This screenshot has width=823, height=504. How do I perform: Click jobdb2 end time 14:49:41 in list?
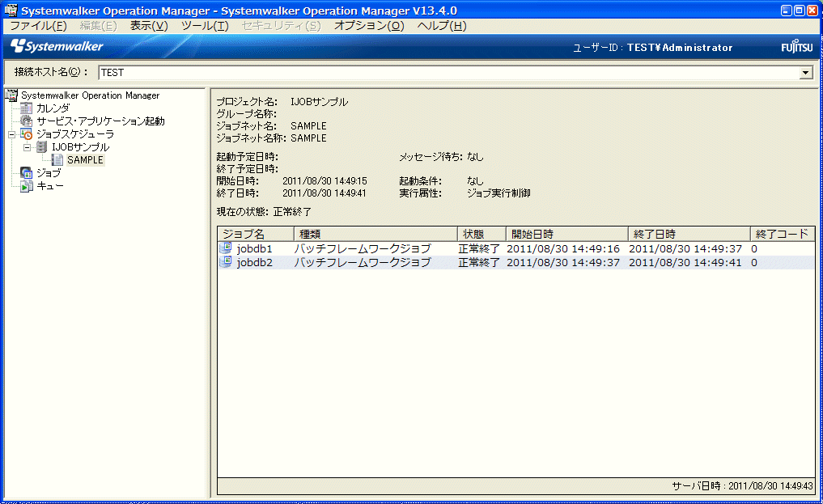pyautogui.click(x=685, y=263)
